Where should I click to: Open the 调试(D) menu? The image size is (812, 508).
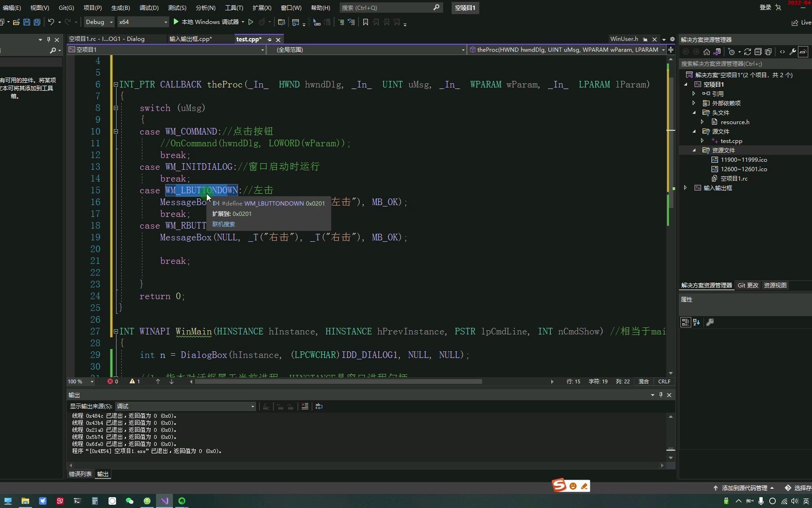pyautogui.click(x=149, y=8)
